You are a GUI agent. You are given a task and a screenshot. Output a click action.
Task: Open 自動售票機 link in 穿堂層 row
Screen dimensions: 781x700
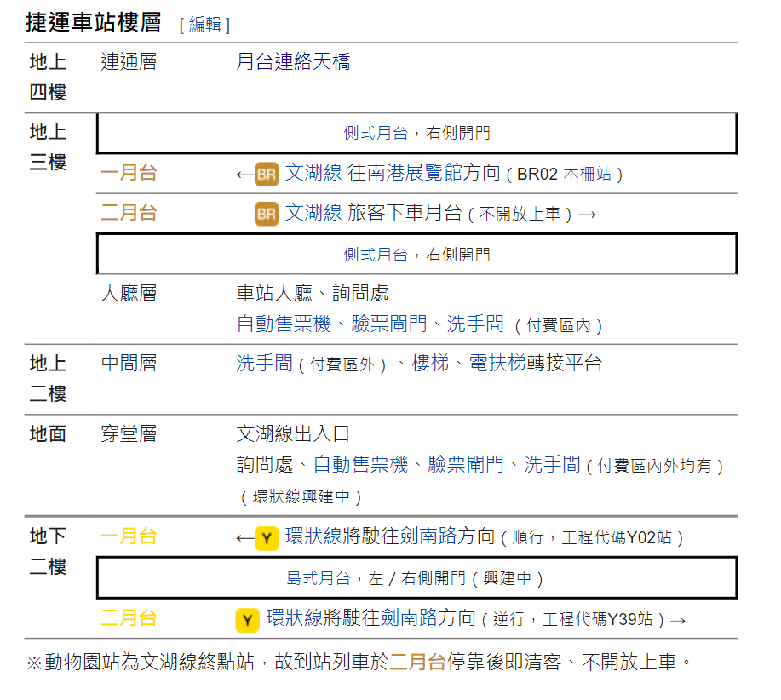point(360,464)
